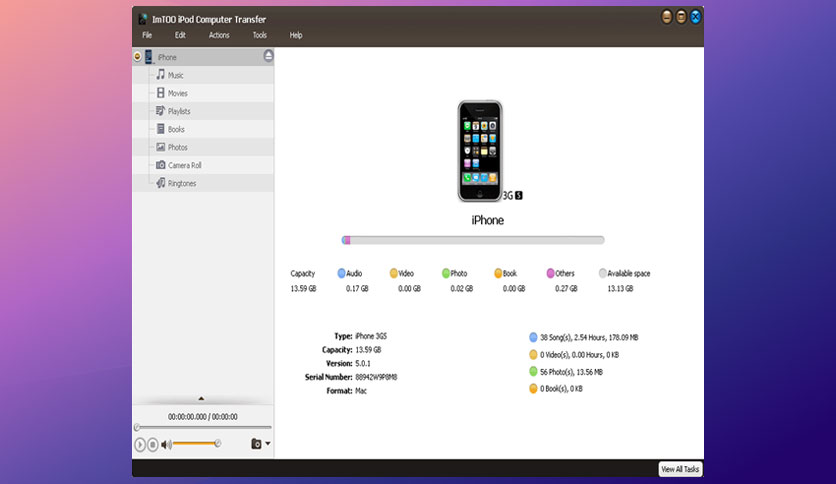
Task: Select the Books text label
Action: 176,130
